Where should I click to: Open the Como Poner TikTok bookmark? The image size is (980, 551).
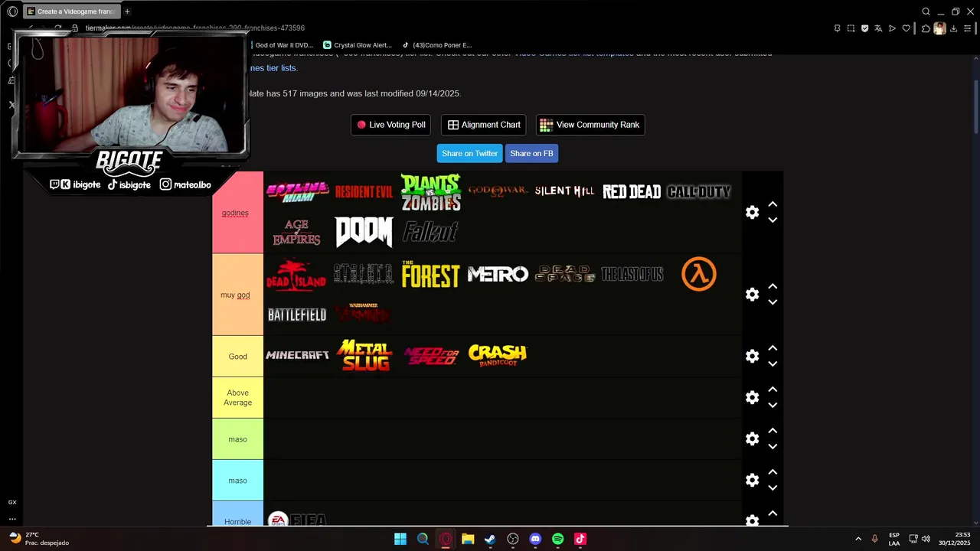point(437,45)
